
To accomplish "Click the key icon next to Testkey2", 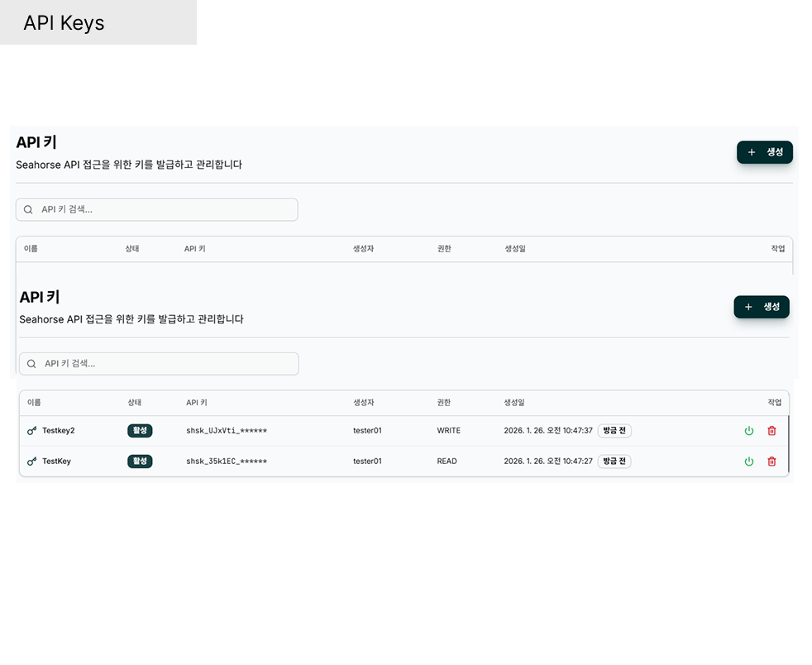I will click(x=31, y=431).
